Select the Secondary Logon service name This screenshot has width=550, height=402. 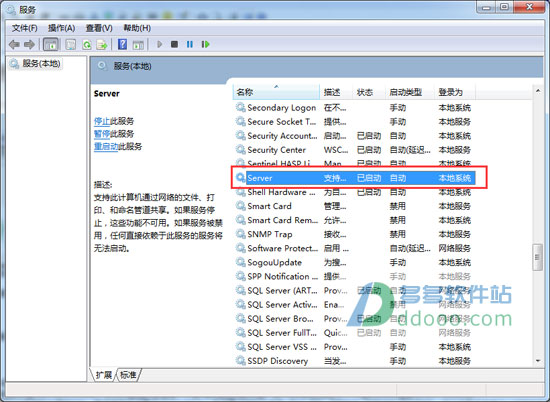282,108
